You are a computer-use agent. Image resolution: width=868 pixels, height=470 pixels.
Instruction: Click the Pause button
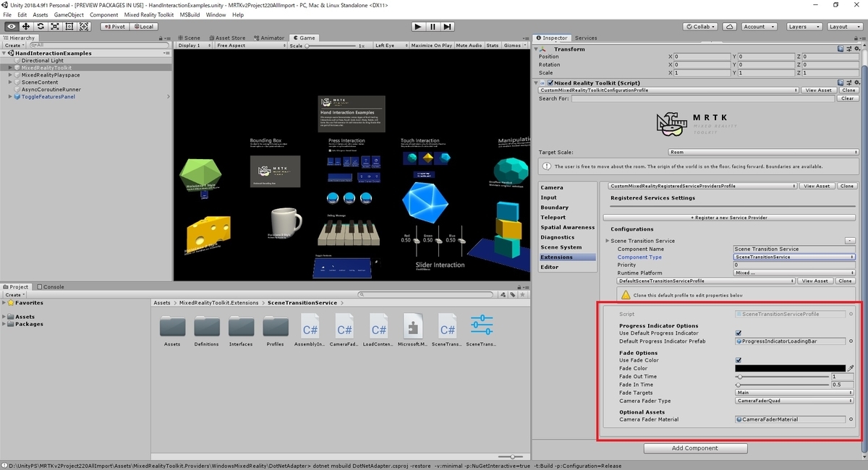point(433,26)
